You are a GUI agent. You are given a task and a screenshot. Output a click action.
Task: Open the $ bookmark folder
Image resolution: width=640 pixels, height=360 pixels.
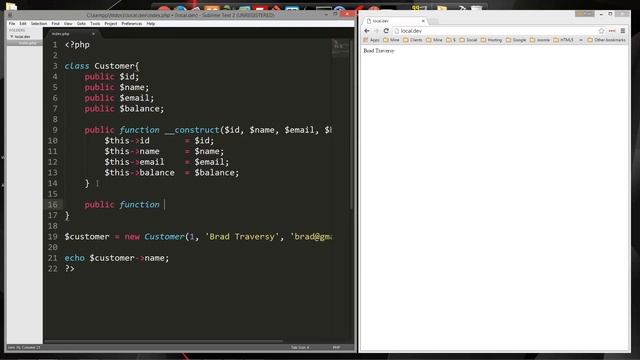pos(451,40)
